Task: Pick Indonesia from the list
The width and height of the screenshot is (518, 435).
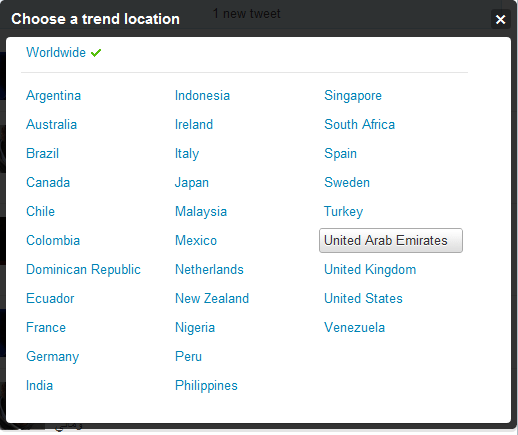Action: coord(202,96)
